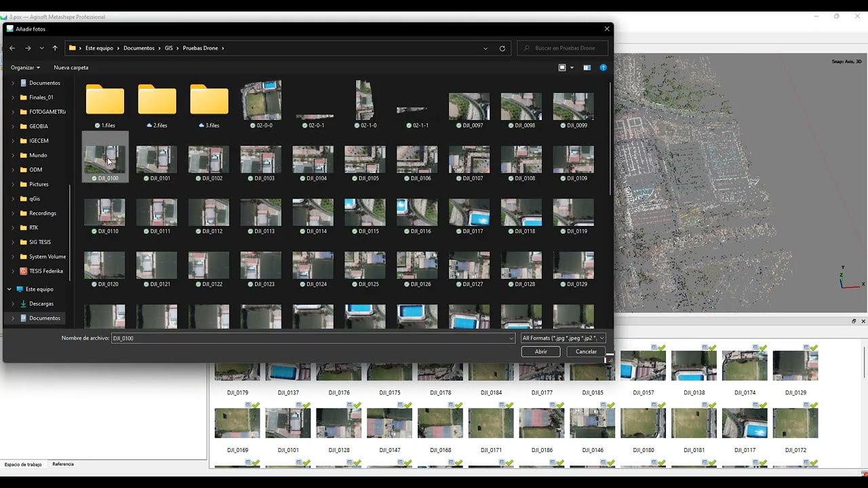Collapse the Este equipo tree node
The image size is (868, 488).
[x=9, y=289]
